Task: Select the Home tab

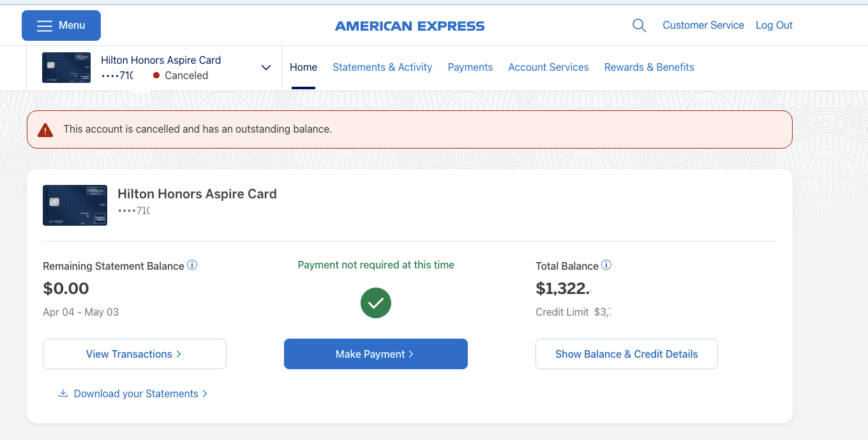Action: (303, 67)
